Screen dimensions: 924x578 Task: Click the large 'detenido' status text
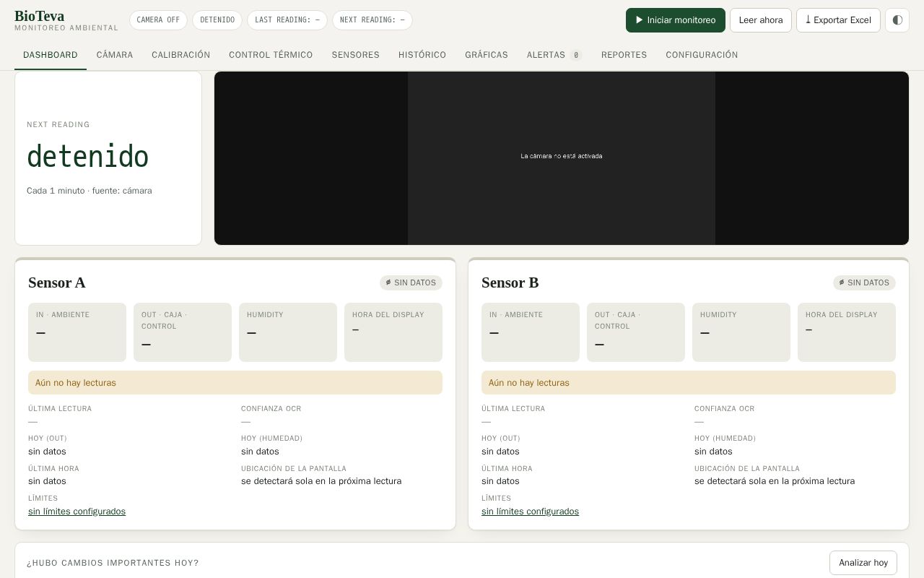pos(87,157)
